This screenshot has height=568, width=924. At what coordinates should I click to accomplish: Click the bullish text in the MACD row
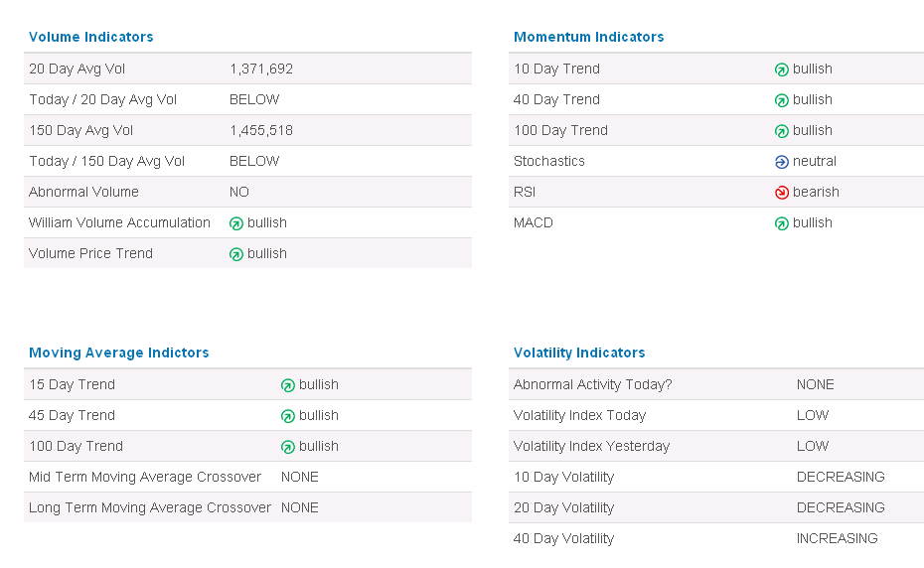[812, 222]
